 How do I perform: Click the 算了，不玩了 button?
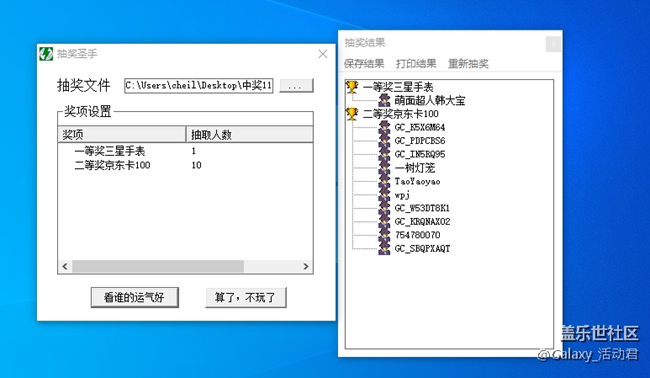coord(246,297)
